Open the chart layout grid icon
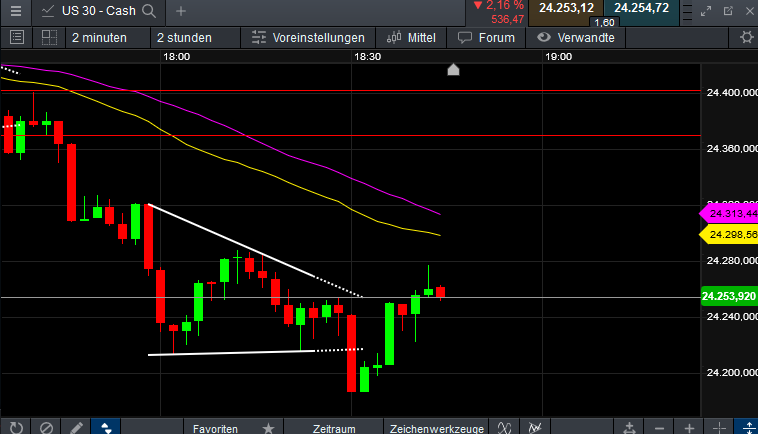 pos(49,37)
